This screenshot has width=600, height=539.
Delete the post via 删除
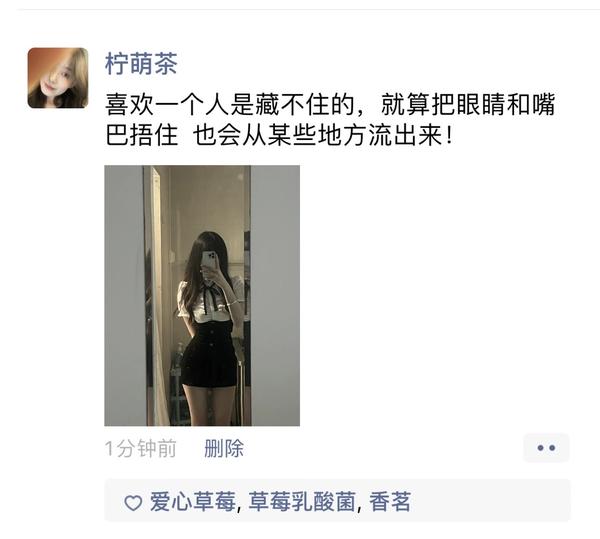tap(224, 448)
